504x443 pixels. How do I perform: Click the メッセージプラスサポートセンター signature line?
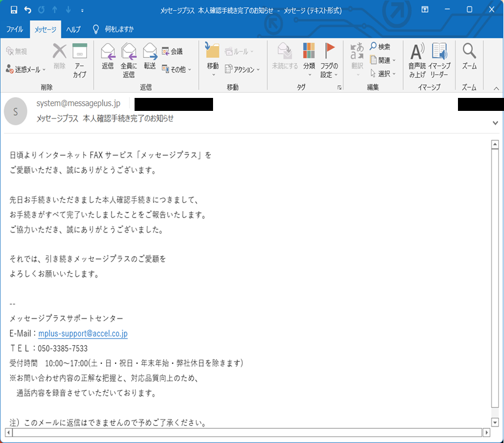tap(66, 319)
